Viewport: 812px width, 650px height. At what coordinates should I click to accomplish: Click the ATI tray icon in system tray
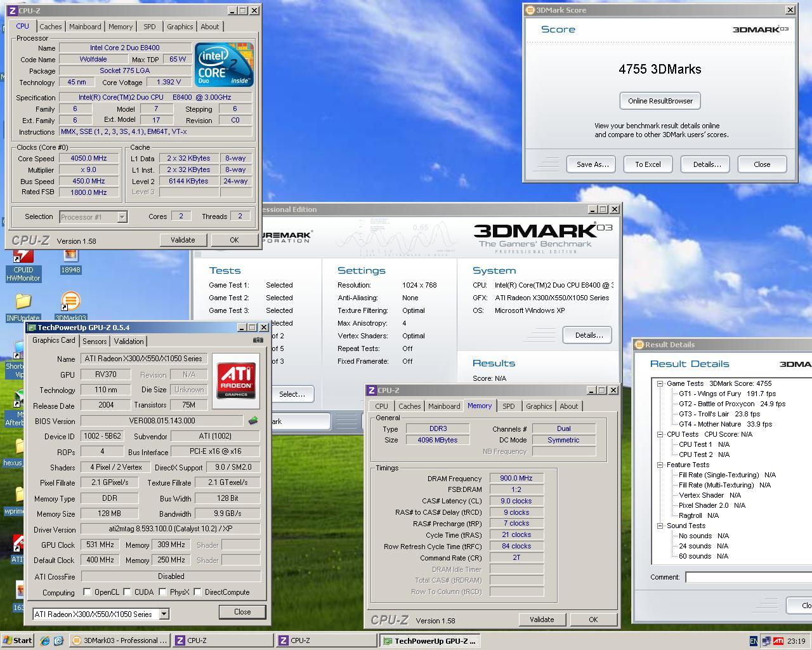pos(778,641)
